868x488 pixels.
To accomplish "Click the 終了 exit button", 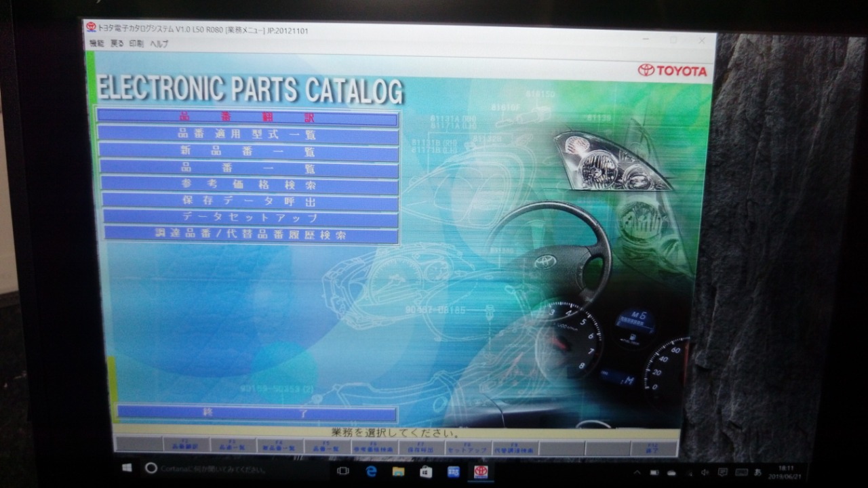I will [x=257, y=413].
